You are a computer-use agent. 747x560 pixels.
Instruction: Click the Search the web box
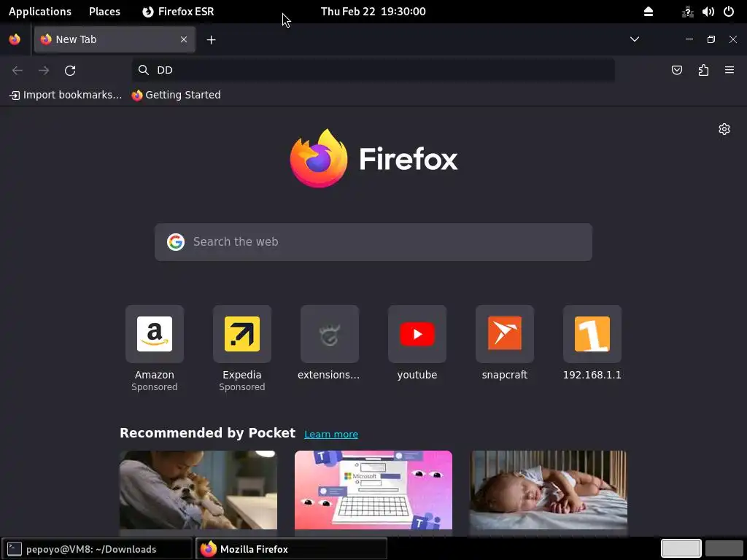tap(373, 242)
